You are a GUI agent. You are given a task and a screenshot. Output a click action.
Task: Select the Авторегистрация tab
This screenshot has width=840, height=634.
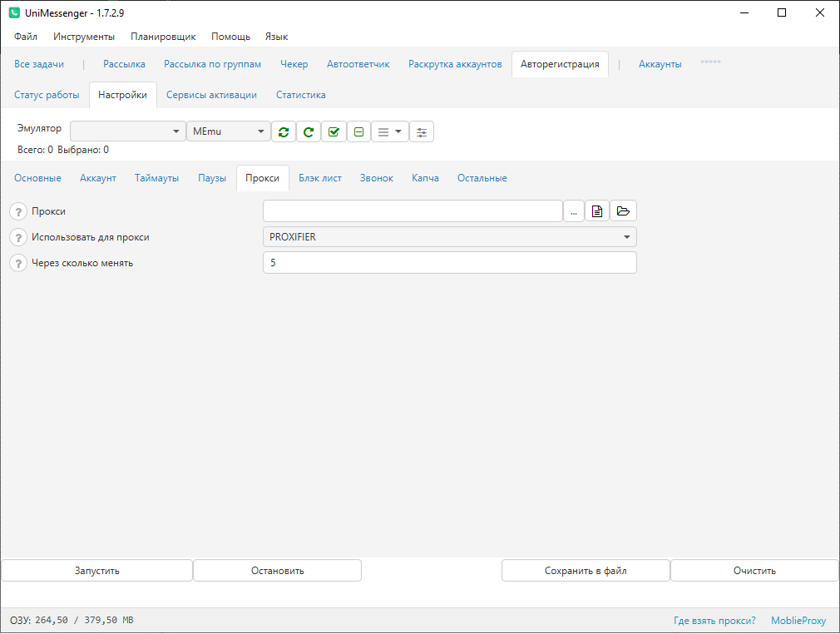tap(560, 64)
